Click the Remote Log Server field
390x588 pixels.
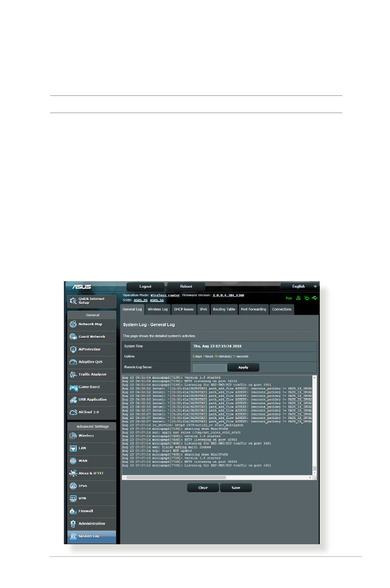point(210,367)
